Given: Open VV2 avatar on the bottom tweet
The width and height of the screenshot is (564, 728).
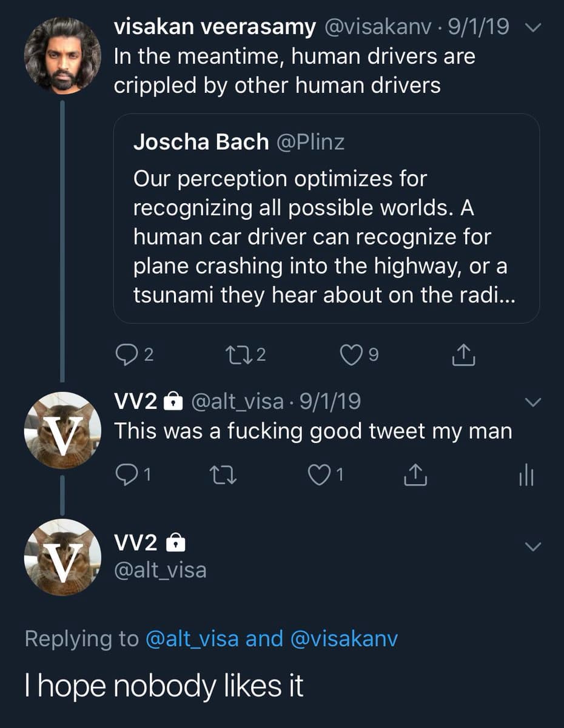Looking at the screenshot, I should 62,556.
